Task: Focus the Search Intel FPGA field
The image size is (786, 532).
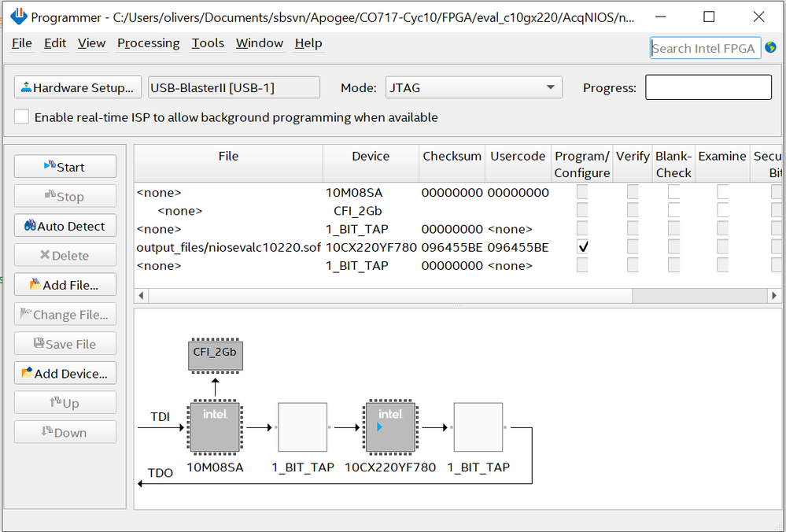Action: [705, 48]
